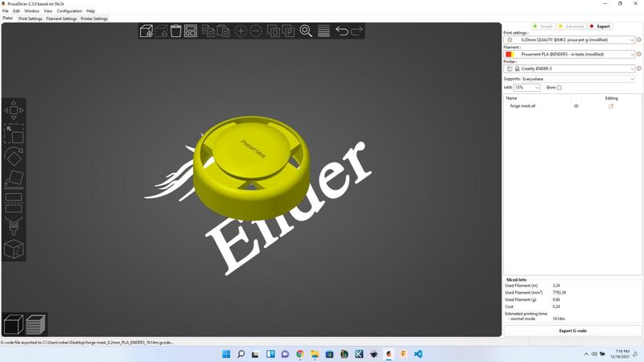The image size is (644, 362).
Task: Click the Search magnifier toolbar icon
Action: 306,31
